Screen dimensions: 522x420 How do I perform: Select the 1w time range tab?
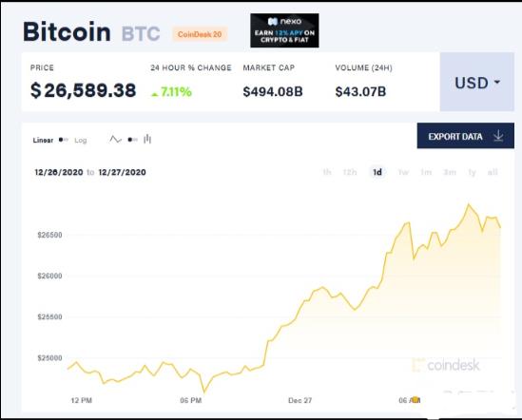coord(403,172)
